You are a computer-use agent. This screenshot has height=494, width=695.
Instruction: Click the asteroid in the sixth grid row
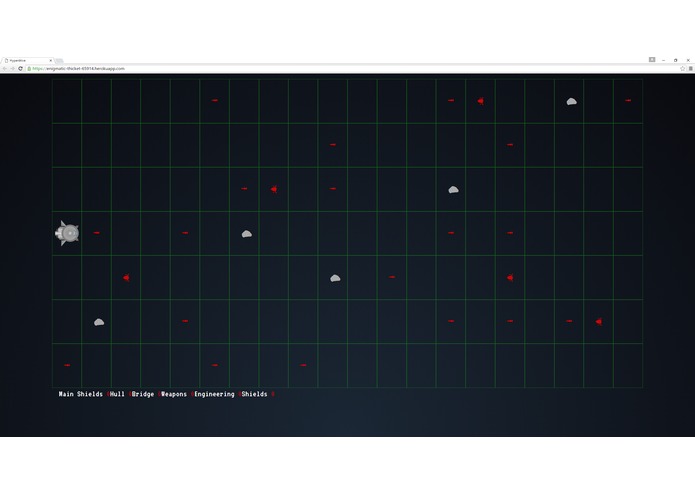pyautogui.click(x=99, y=322)
